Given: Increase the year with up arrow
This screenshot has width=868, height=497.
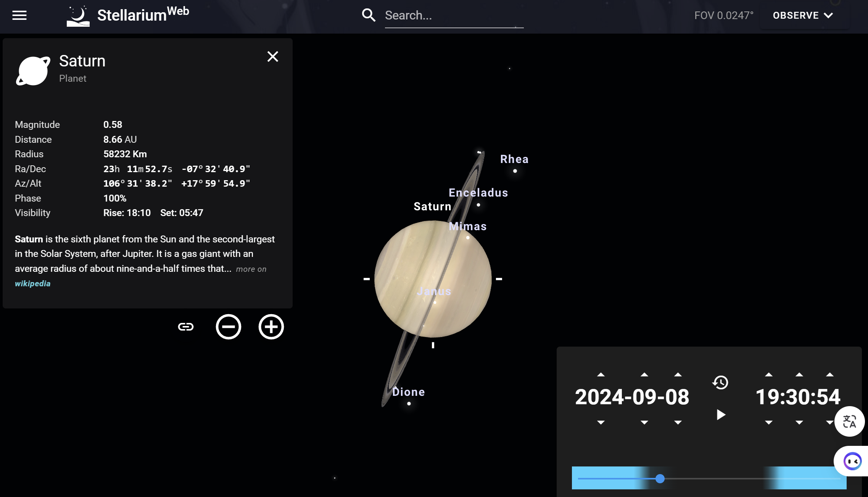Looking at the screenshot, I should tap(601, 375).
